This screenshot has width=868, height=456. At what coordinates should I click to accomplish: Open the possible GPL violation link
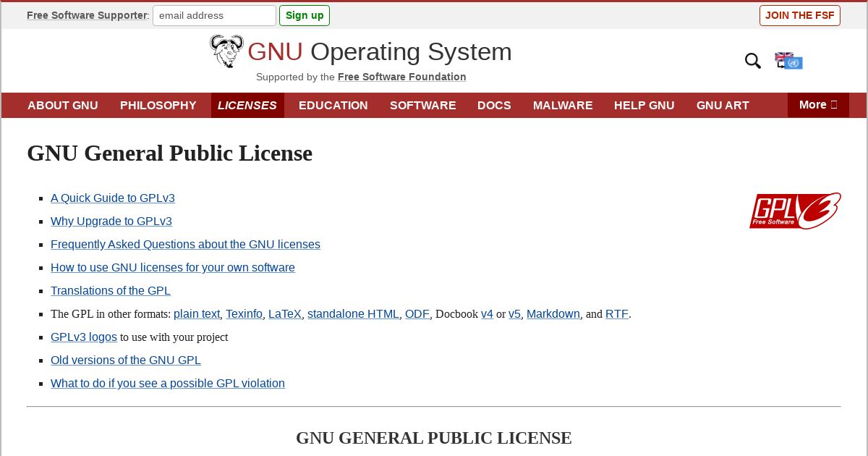[x=168, y=384]
